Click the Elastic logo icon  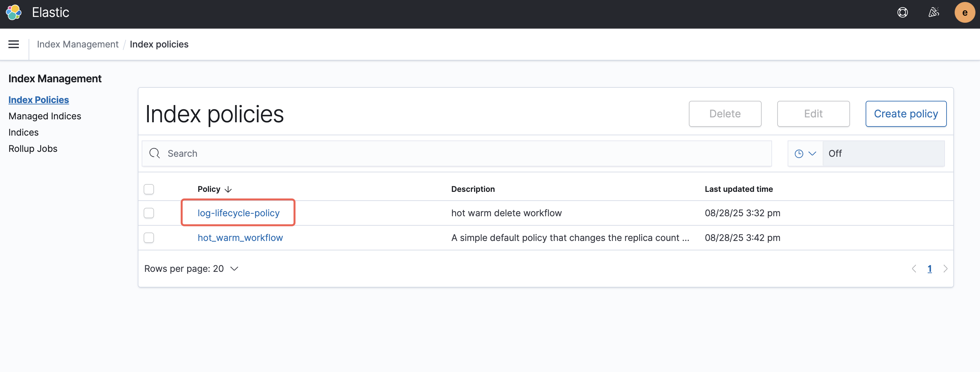click(x=14, y=13)
